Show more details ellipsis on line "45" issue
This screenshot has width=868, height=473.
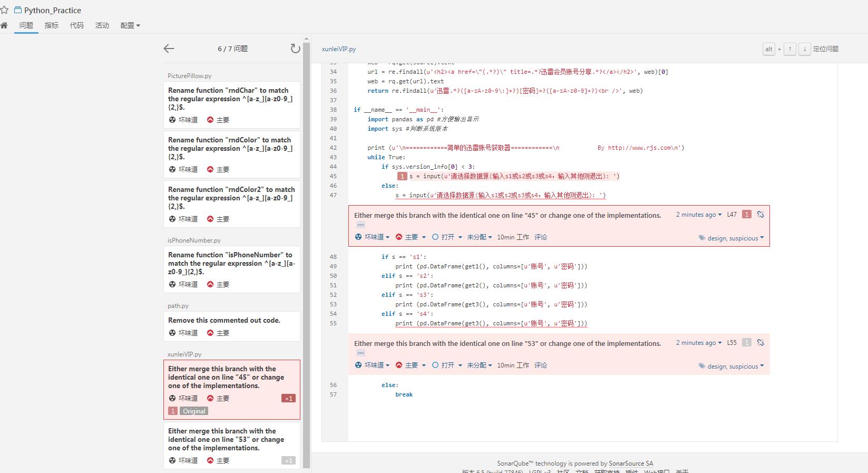360,225
